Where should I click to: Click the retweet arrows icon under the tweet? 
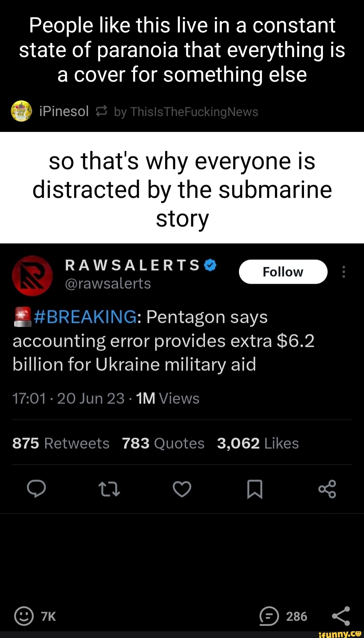109,489
